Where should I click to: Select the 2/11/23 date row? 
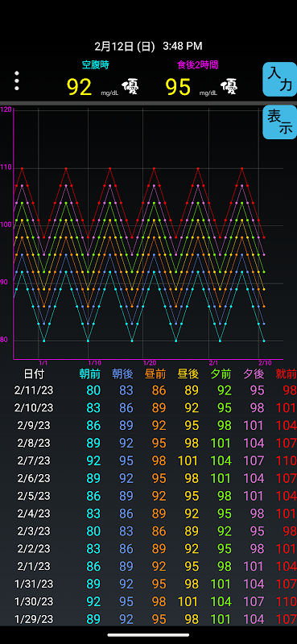(x=148, y=390)
